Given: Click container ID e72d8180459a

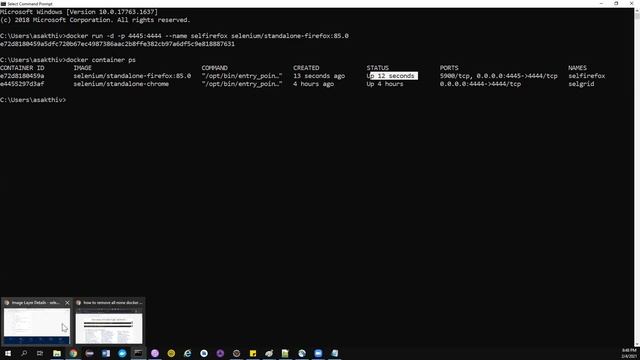Looking at the screenshot, I should (22, 76).
